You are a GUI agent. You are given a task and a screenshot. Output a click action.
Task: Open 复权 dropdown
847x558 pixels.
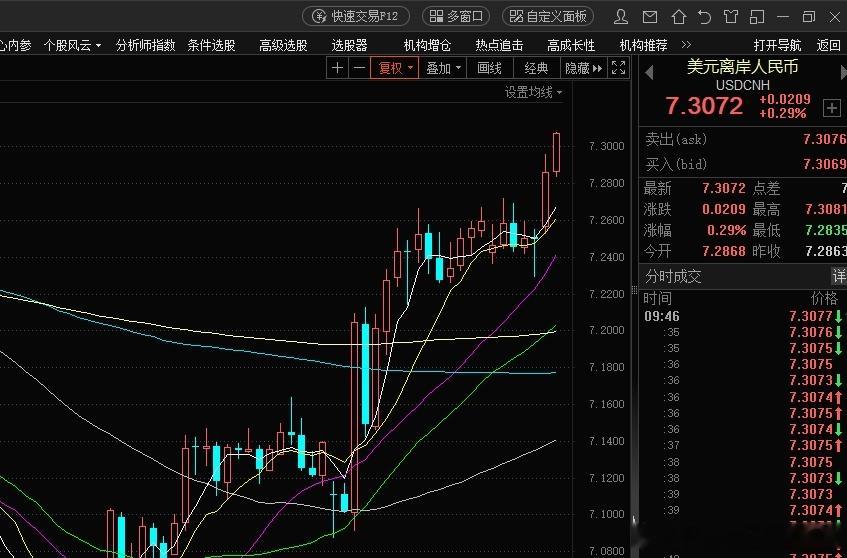394,68
